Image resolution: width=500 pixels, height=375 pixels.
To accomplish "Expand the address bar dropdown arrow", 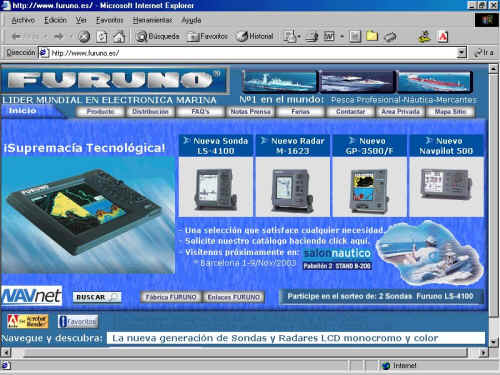I will [461, 53].
